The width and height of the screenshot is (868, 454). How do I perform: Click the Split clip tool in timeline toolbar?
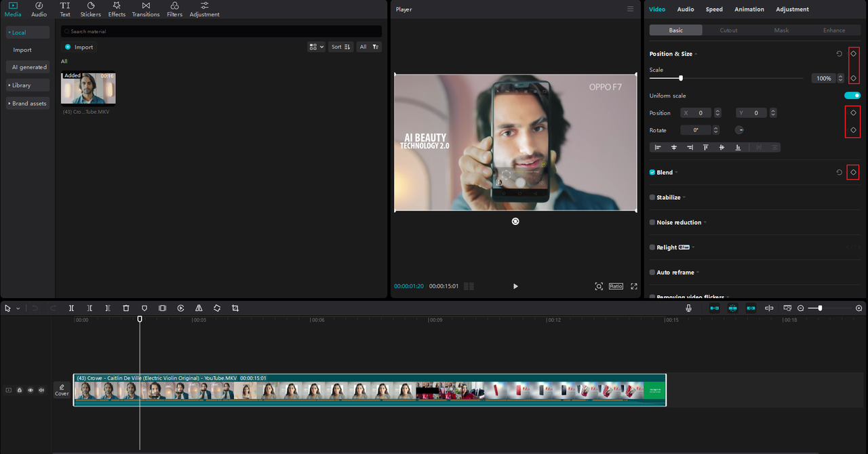(x=71, y=308)
